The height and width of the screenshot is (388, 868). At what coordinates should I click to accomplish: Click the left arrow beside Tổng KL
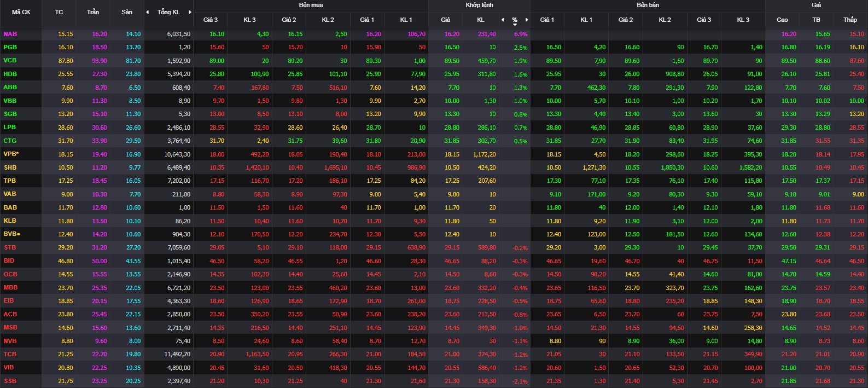147,12
